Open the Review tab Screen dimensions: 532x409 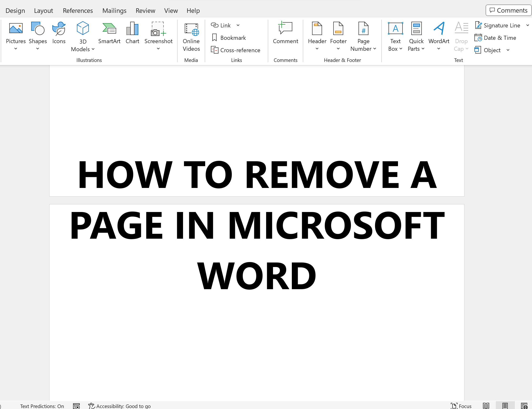(145, 11)
